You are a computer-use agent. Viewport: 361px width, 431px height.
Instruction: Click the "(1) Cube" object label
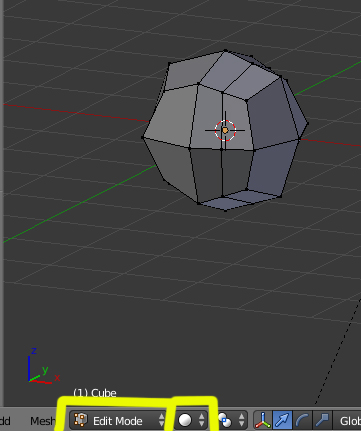(95, 393)
